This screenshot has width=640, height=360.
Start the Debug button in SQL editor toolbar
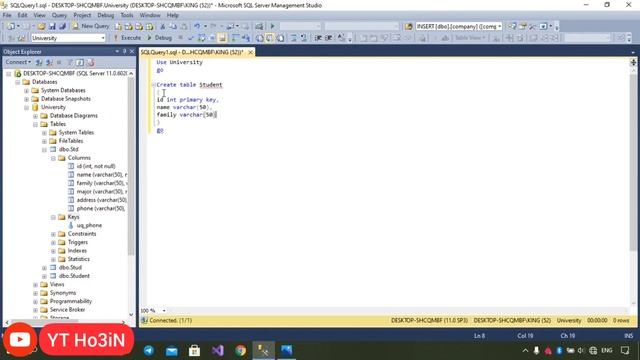click(x=159, y=38)
